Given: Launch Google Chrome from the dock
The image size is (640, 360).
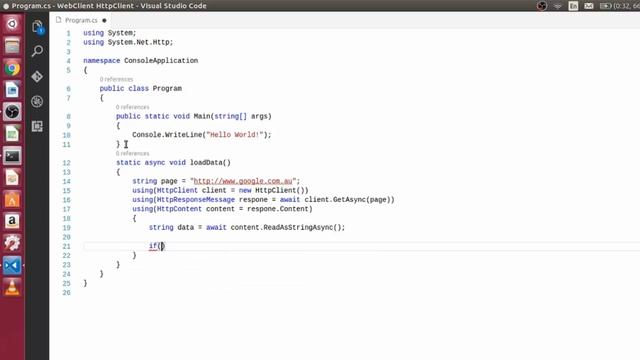Looking at the screenshot, I should point(12,68).
